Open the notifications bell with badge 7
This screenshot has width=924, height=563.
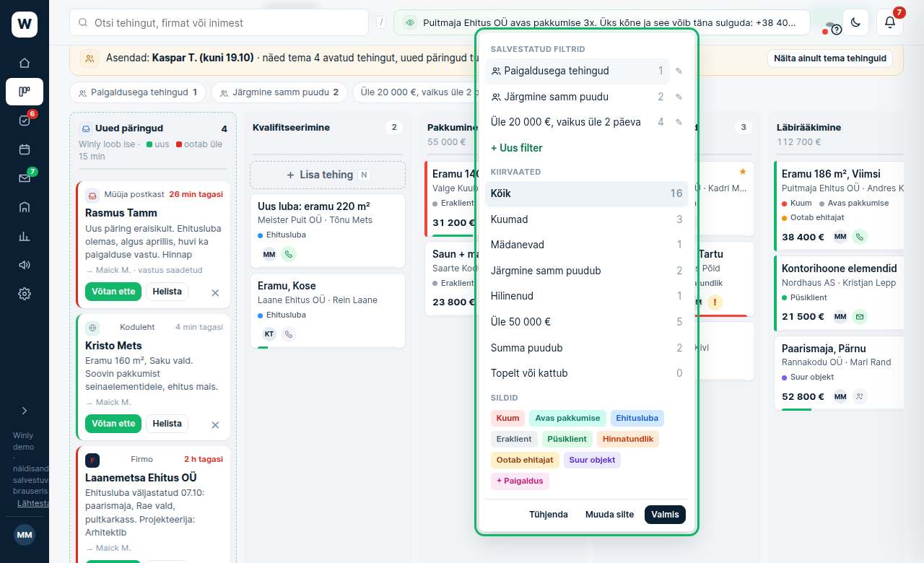(x=890, y=22)
